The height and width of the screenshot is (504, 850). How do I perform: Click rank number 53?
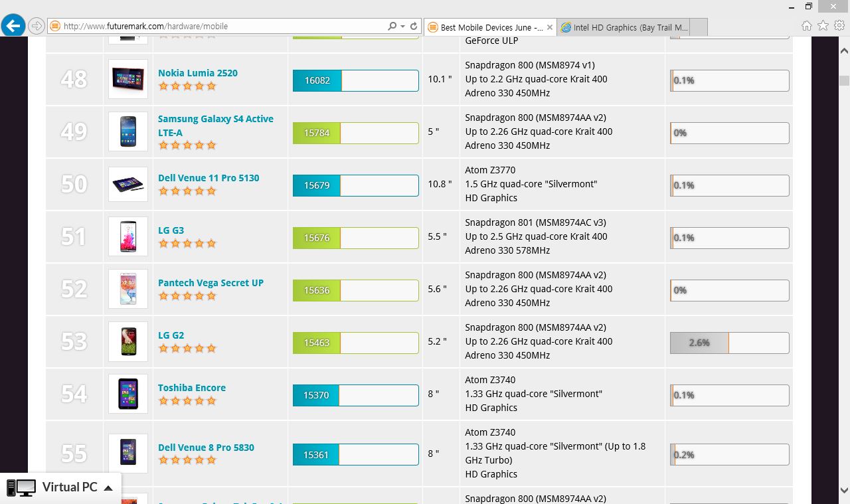[74, 341]
